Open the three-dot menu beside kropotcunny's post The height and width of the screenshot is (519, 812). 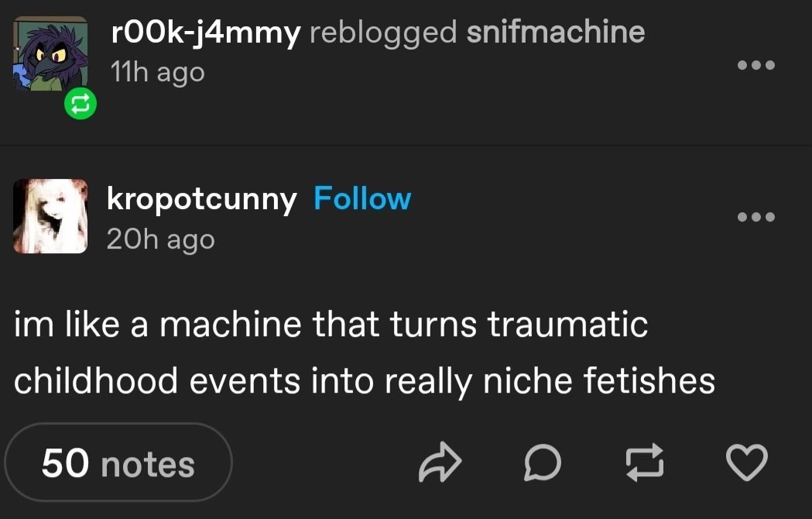coord(755,218)
